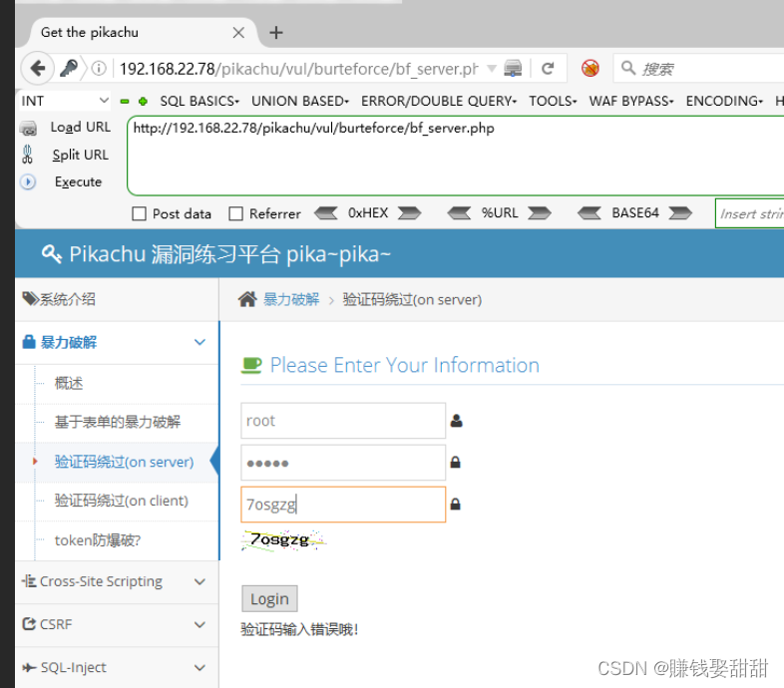Open the WAF BYPASS menu

631,101
